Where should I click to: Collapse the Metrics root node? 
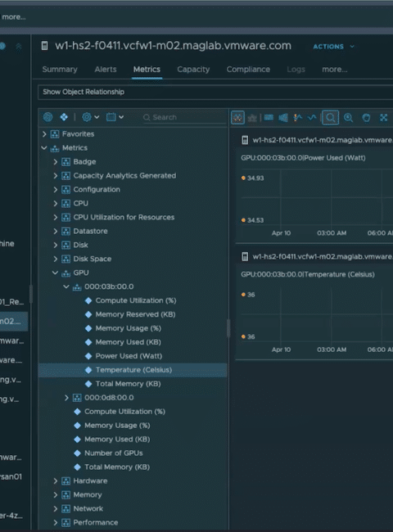point(44,148)
